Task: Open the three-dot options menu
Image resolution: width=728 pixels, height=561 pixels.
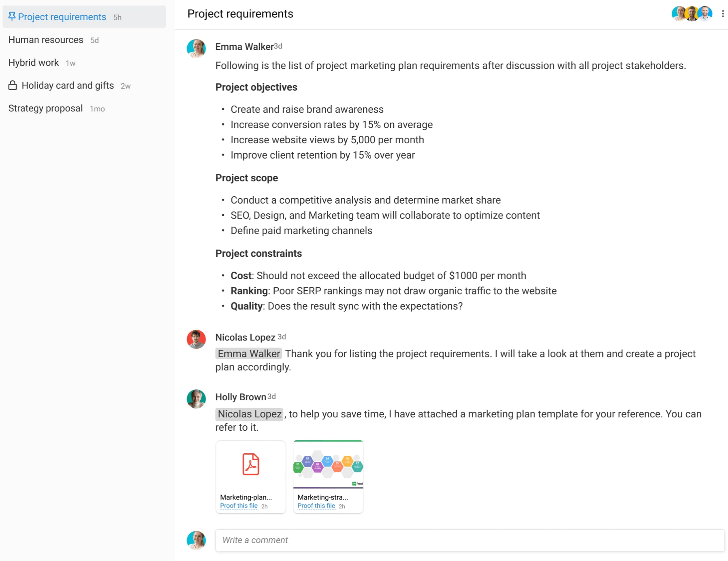Action: (x=723, y=14)
